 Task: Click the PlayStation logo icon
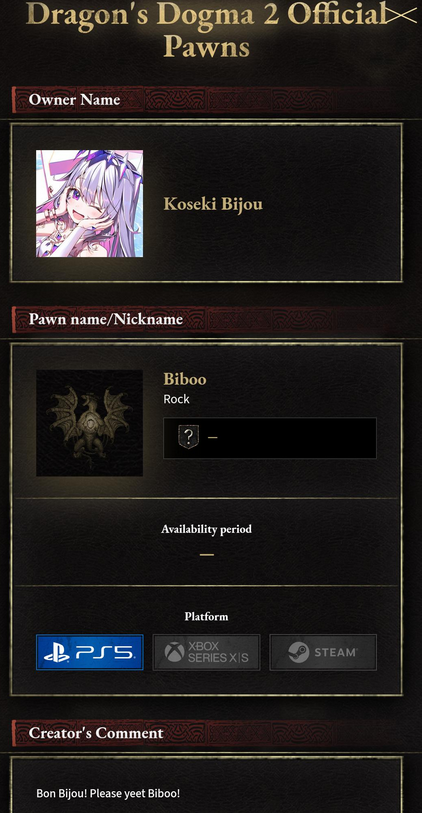[57, 653]
